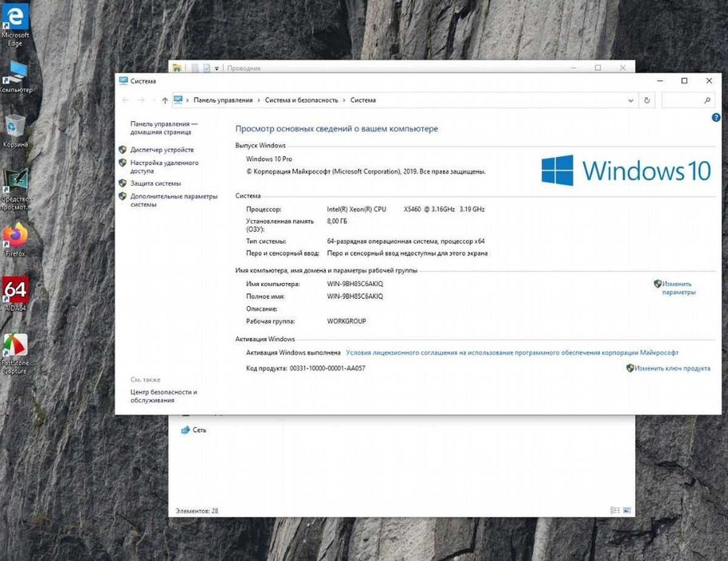
Task: Click Изменить ключ продукта link
Action: (x=672, y=368)
